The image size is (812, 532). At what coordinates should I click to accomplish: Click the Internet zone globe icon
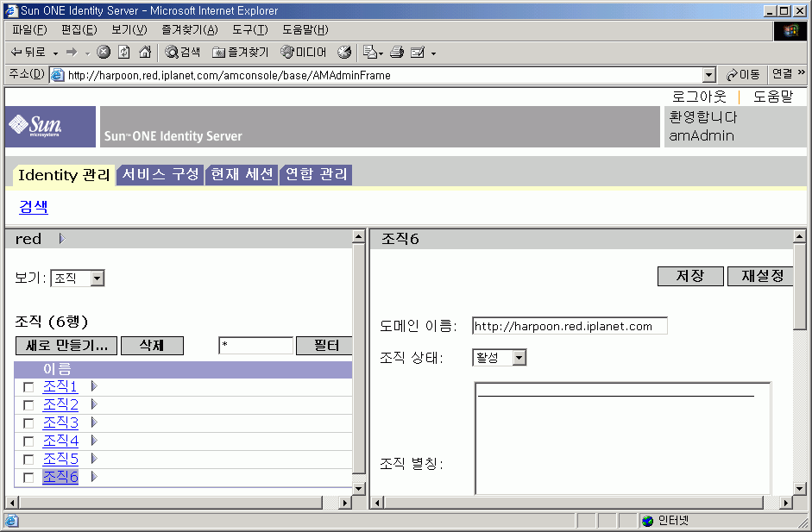[647, 521]
